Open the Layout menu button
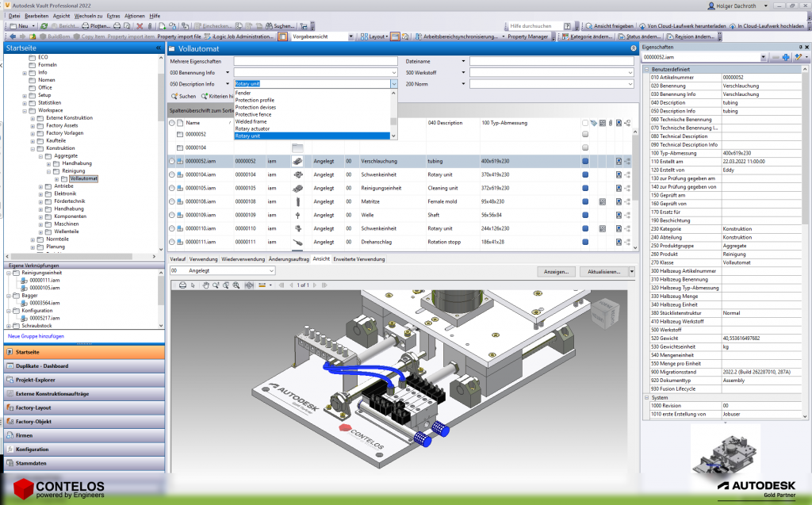The height and width of the screenshot is (505, 812). pos(374,36)
